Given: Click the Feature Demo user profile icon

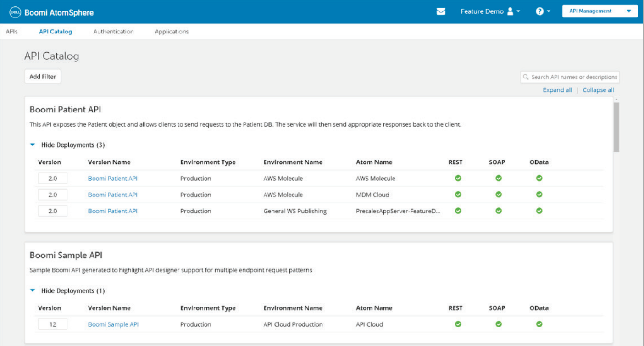Looking at the screenshot, I should coord(511,11).
